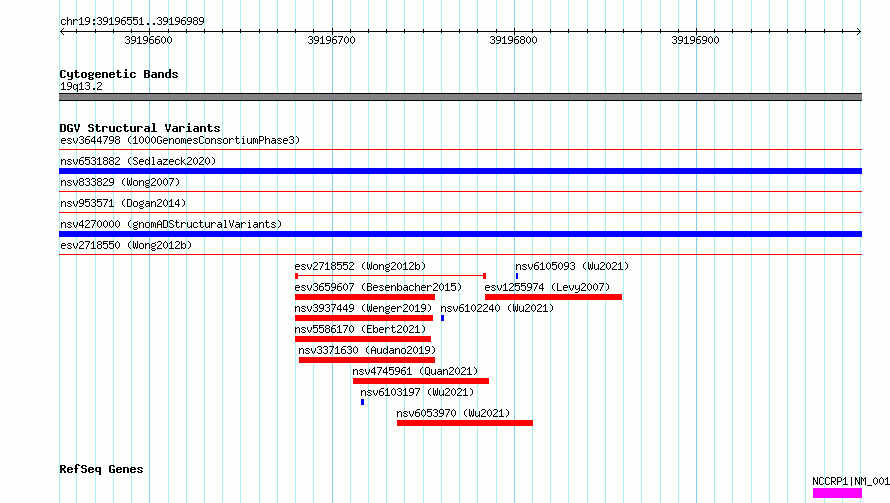Click the Cytogenetic Bands track title
Screen dimensions: 890x503
point(119,74)
